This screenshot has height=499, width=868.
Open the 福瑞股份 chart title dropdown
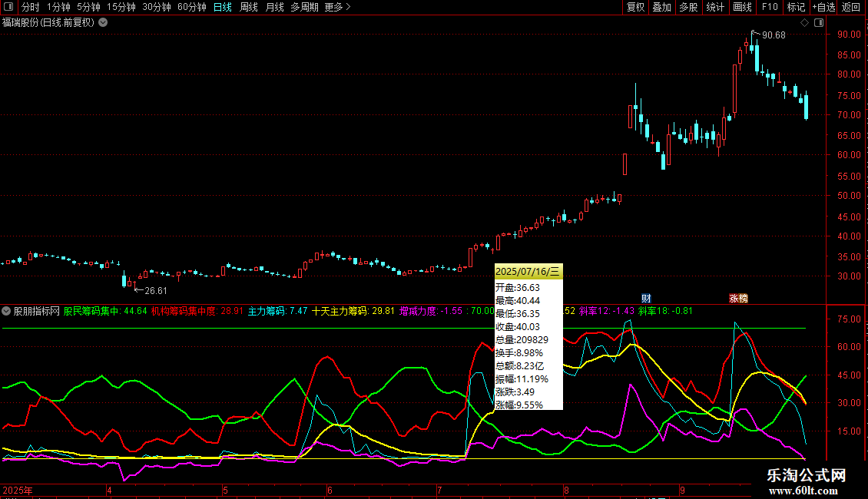pos(103,22)
